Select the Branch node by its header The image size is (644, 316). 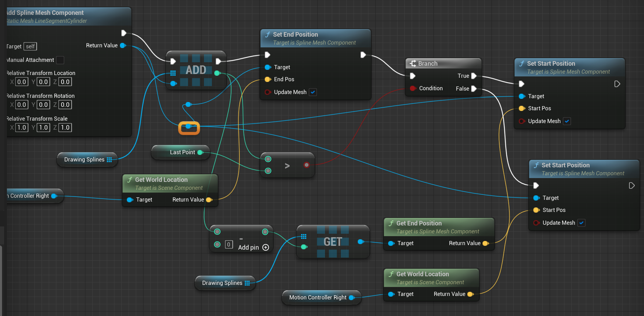pyautogui.click(x=443, y=64)
